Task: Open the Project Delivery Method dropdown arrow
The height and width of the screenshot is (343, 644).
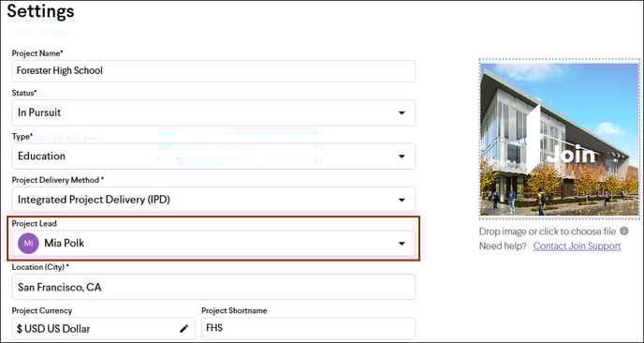Action: pyautogui.click(x=402, y=200)
